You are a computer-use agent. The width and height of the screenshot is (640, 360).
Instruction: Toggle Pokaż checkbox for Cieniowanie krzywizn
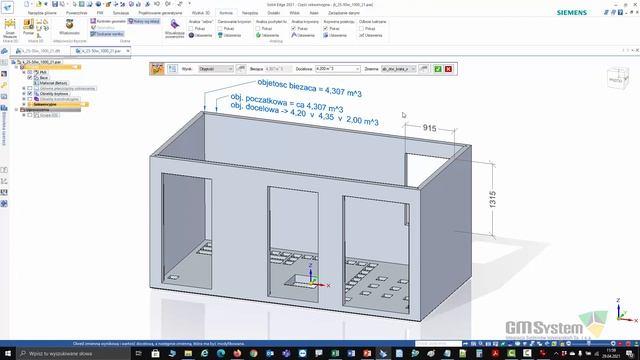pyautogui.click(x=220, y=29)
